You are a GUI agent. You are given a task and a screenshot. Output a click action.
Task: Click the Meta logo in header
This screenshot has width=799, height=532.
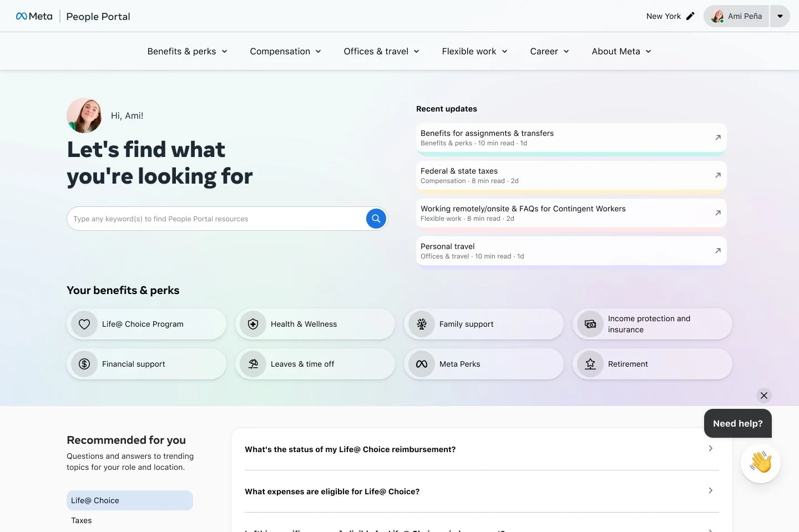34,16
